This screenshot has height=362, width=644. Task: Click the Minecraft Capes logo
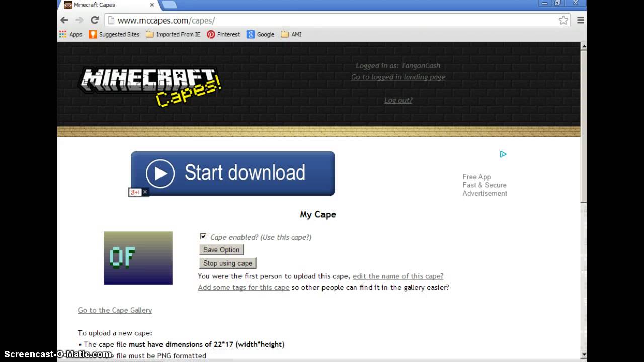click(x=150, y=86)
